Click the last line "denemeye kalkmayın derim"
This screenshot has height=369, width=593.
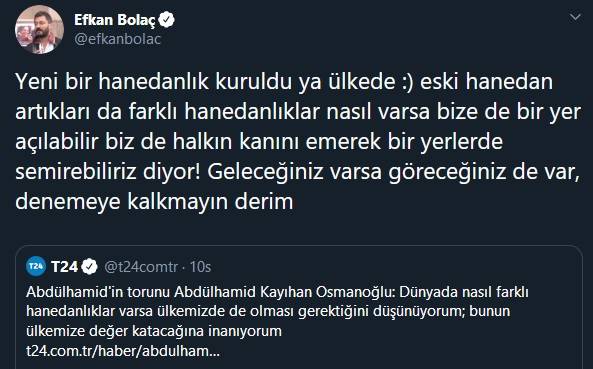154,202
